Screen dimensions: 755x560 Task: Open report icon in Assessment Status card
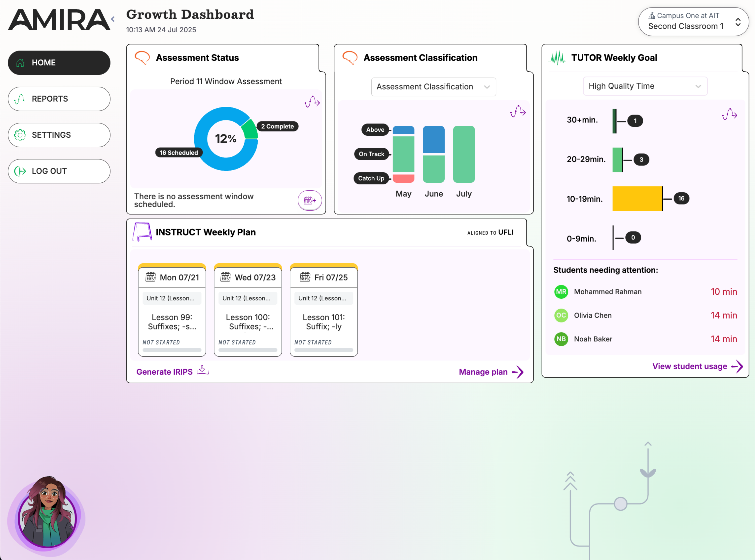[x=312, y=101]
